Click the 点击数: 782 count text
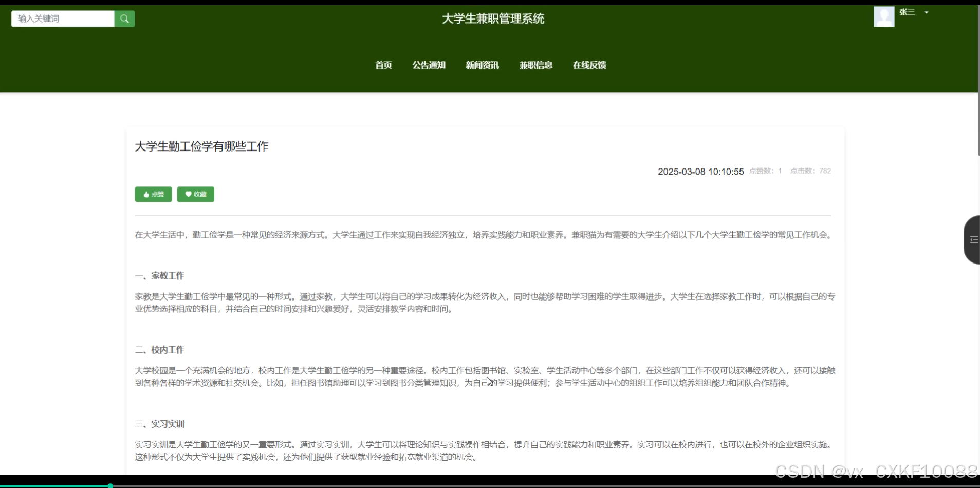 (810, 171)
